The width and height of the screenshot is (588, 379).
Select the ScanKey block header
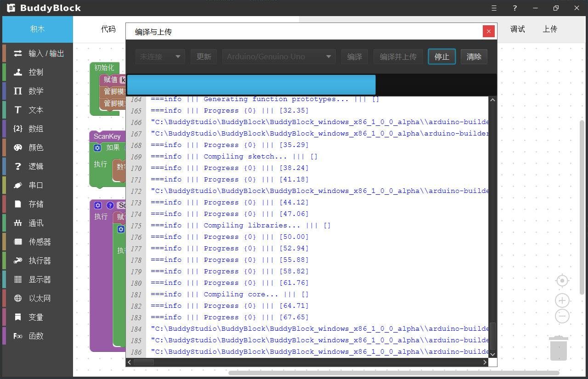click(x=107, y=136)
